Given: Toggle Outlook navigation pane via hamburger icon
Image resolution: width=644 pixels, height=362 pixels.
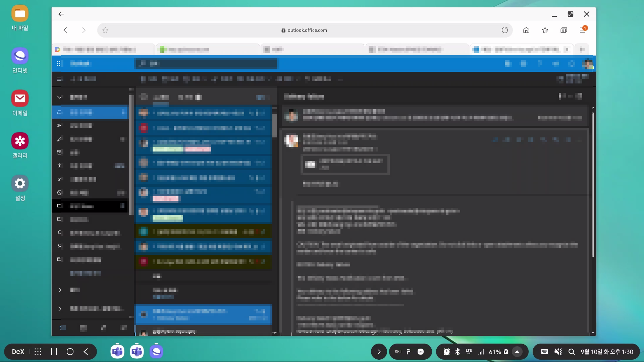Looking at the screenshot, I should pos(59,79).
